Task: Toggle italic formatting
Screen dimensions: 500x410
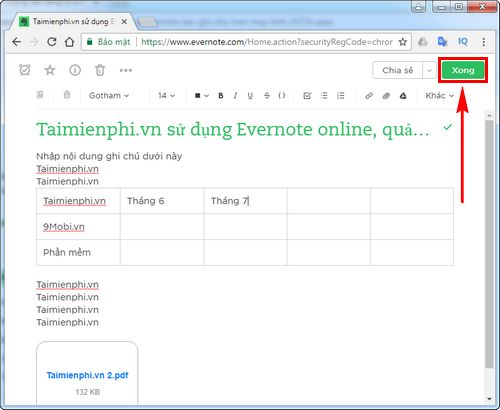Action: click(235, 96)
